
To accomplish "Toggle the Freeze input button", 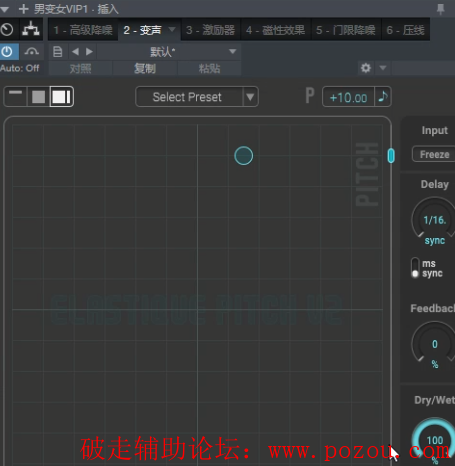I will coord(434,154).
